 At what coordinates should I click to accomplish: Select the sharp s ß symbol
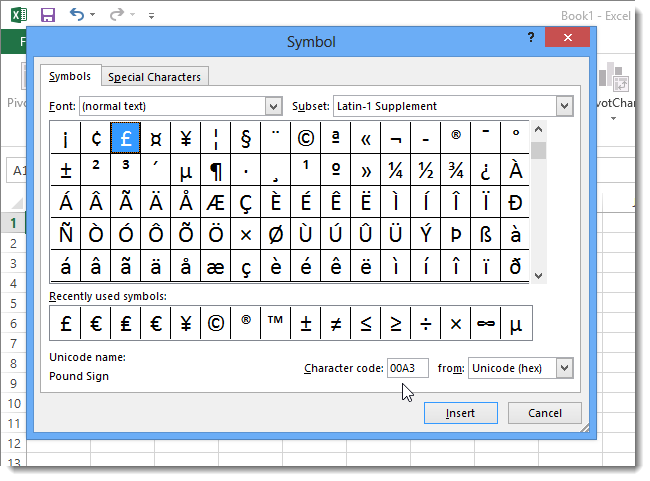[x=486, y=234]
